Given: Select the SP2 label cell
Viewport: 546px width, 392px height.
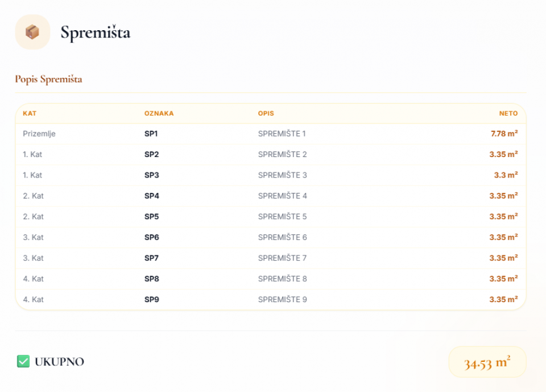Looking at the screenshot, I should pos(151,154).
